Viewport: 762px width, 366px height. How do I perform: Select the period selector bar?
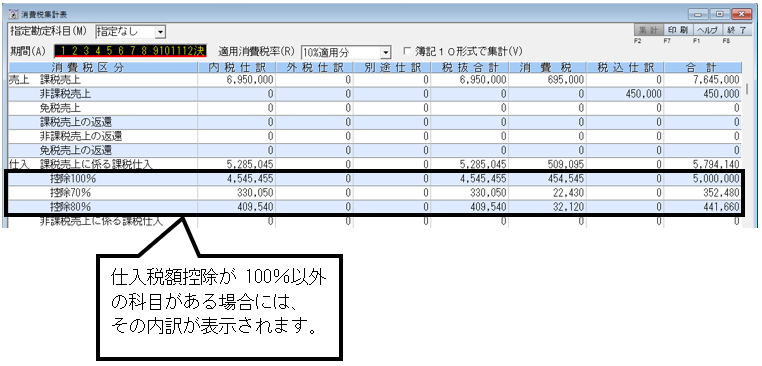[x=130, y=51]
